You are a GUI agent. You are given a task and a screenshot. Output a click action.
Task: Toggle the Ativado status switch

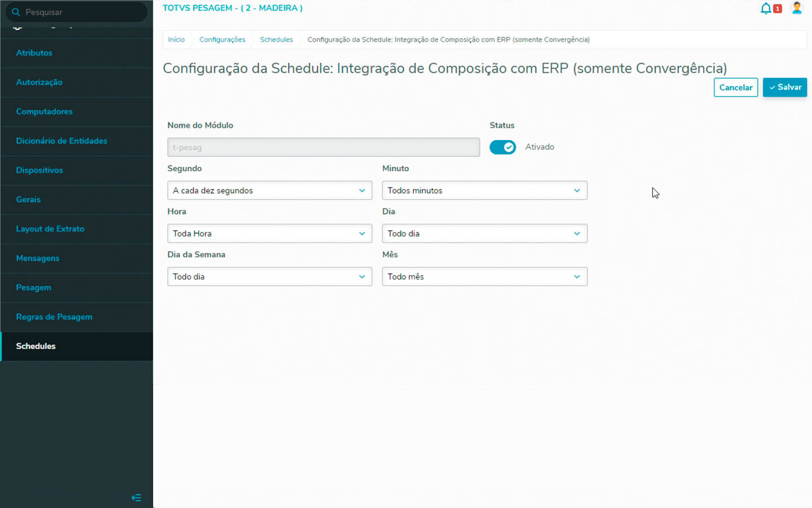502,147
